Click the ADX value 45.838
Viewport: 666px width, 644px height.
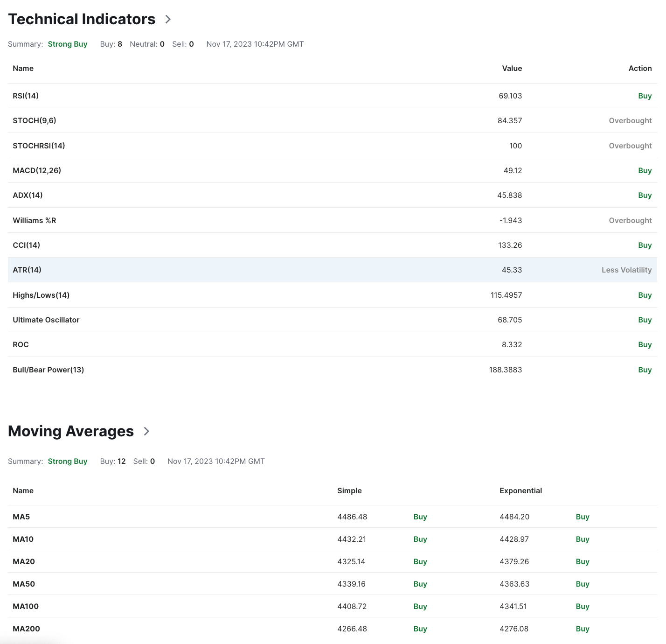(510, 195)
